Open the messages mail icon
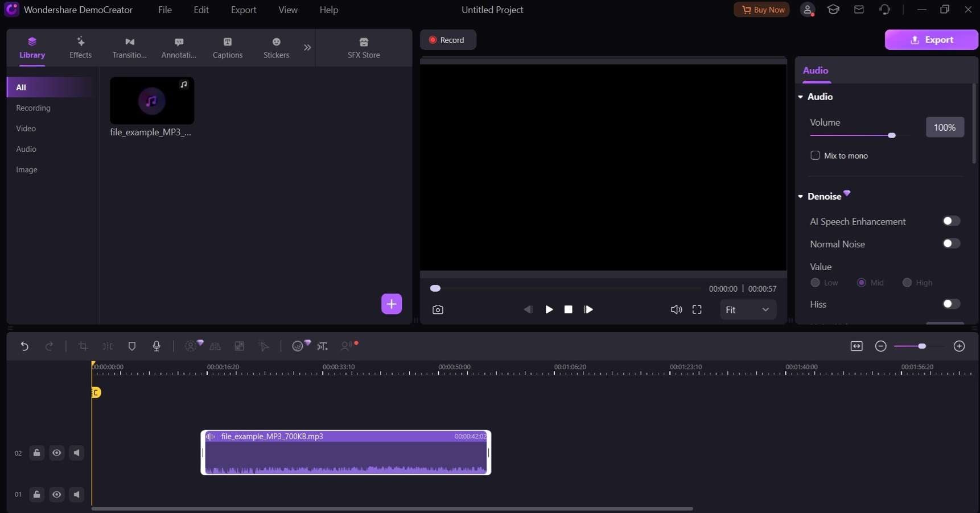 [859, 10]
